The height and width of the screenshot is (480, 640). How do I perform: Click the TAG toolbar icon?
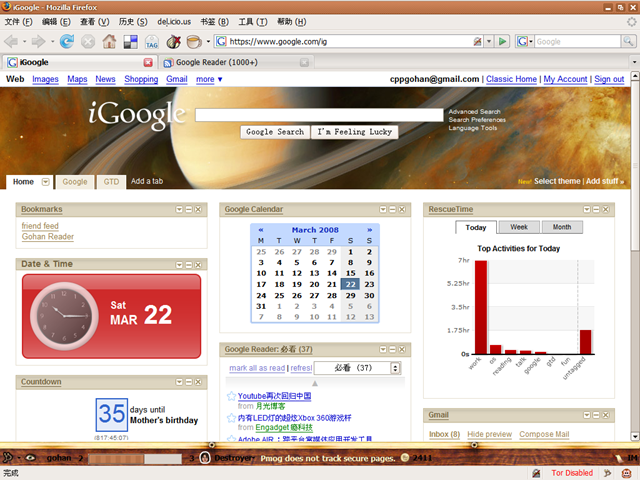pos(151,42)
